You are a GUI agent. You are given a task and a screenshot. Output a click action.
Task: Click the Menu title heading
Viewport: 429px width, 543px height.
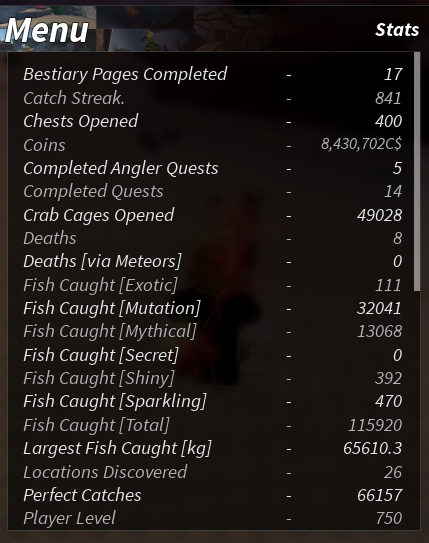(47, 30)
